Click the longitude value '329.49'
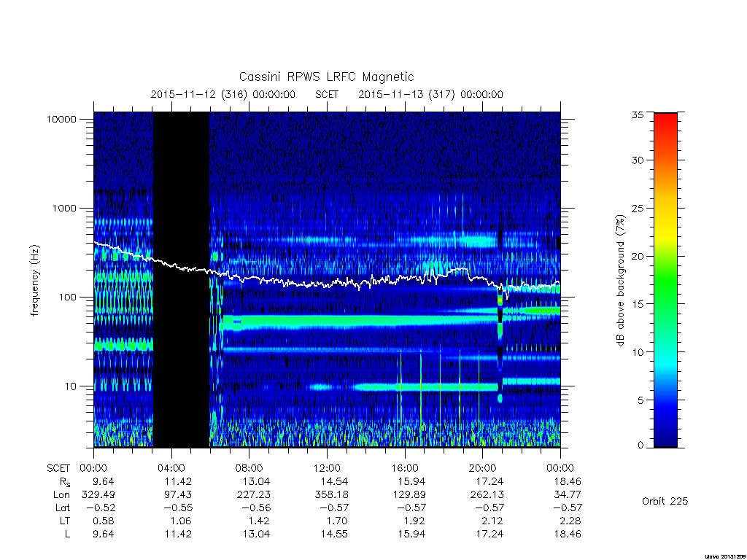 [98, 495]
